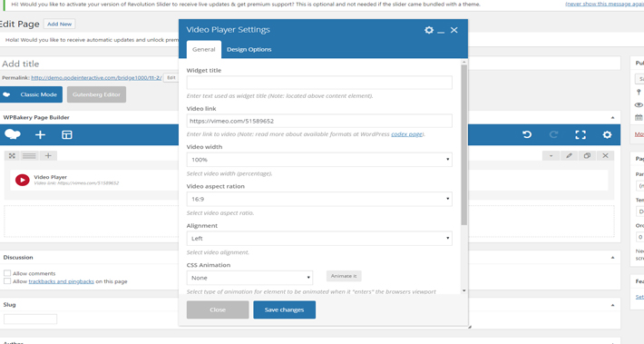Switch to the General tab
Viewport: 644px width, 344px height.
204,49
